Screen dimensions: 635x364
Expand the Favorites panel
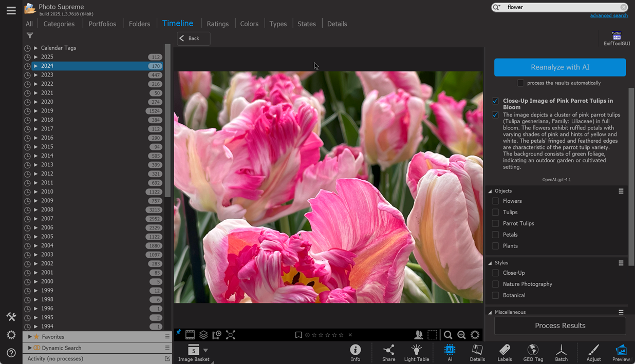(x=30, y=337)
